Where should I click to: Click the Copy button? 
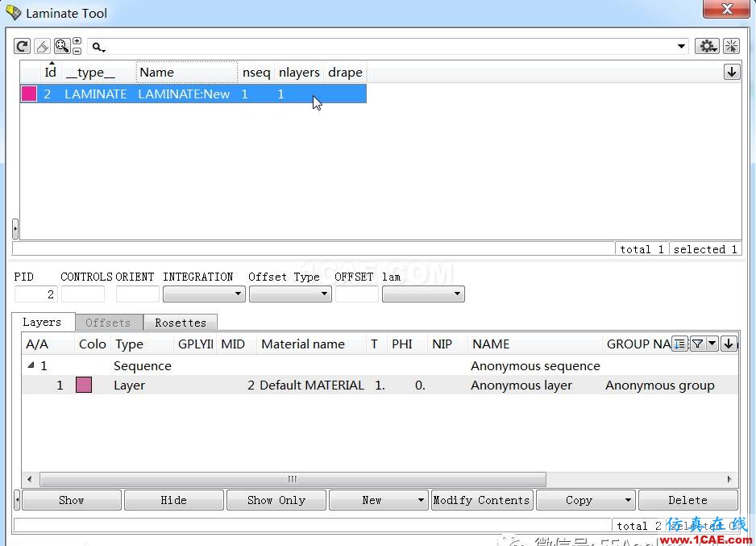[579, 500]
